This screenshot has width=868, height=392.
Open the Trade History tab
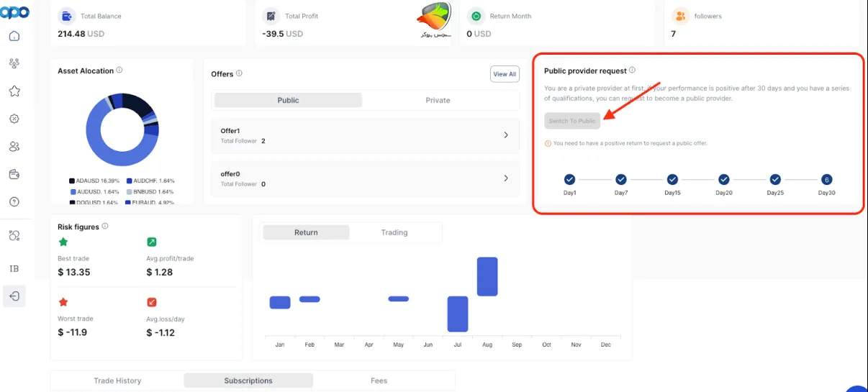click(x=117, y=380)
